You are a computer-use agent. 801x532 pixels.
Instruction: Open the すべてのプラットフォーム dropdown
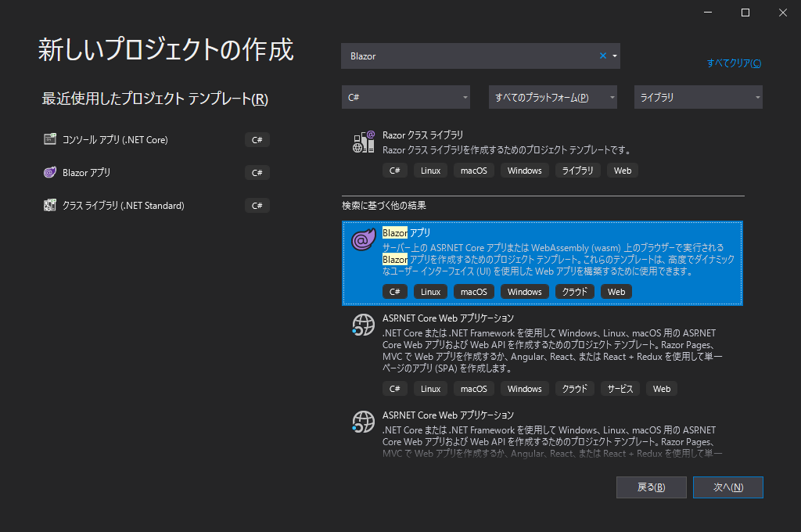point(553,97)
